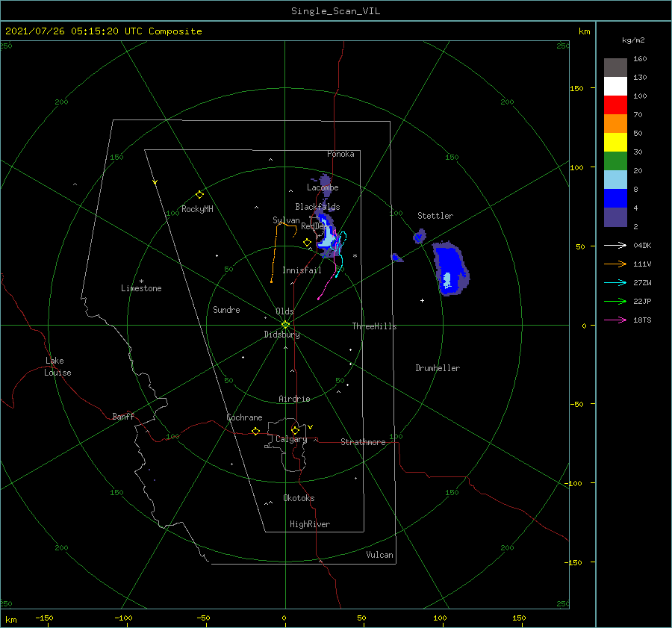
Task: Click the Lacombe city label
Action: point(323,187)
